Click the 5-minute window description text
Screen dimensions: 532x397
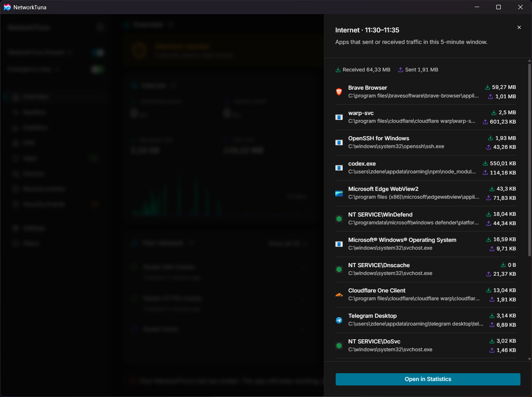pyautogui.click(x=411, y=42)
